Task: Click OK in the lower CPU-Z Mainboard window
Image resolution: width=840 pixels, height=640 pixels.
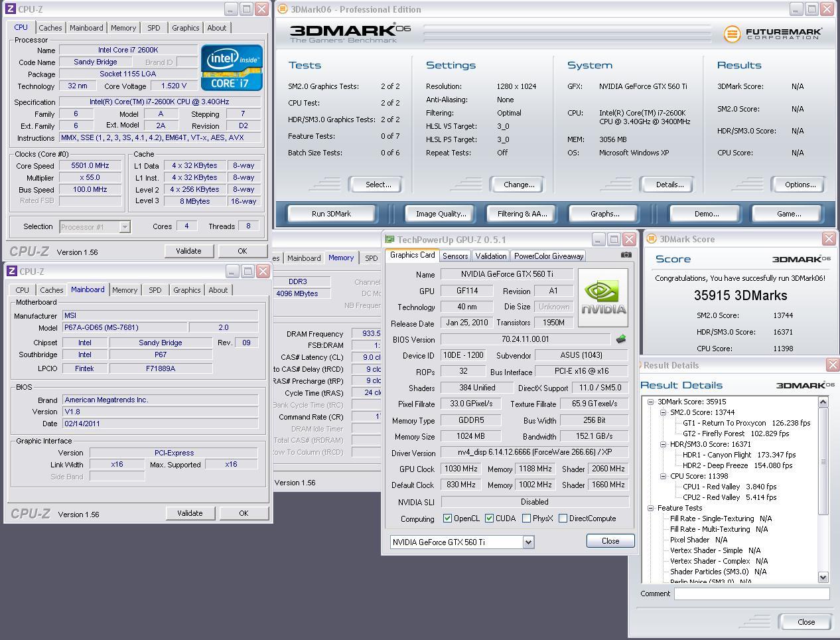Action: point(244,513)
